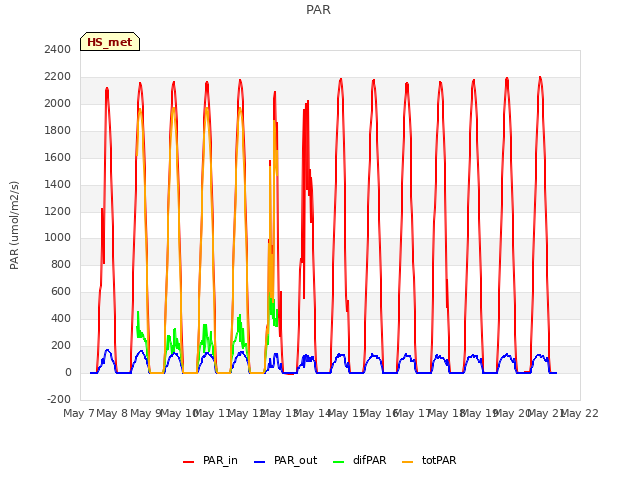Click the May 22 x-axis label
This screenshot has height=480, width=640.
click(x=580, y=413)
